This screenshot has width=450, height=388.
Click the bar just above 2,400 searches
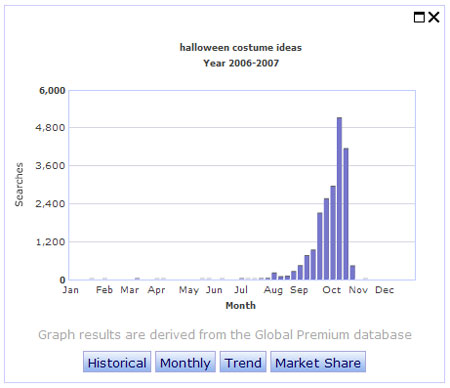coord(326,239)
